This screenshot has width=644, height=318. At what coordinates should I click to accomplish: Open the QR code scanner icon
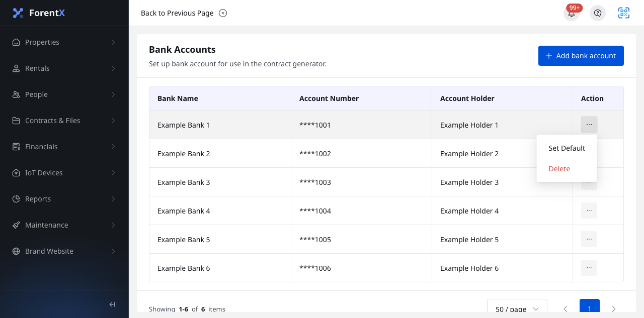click(x=624, y=13)
